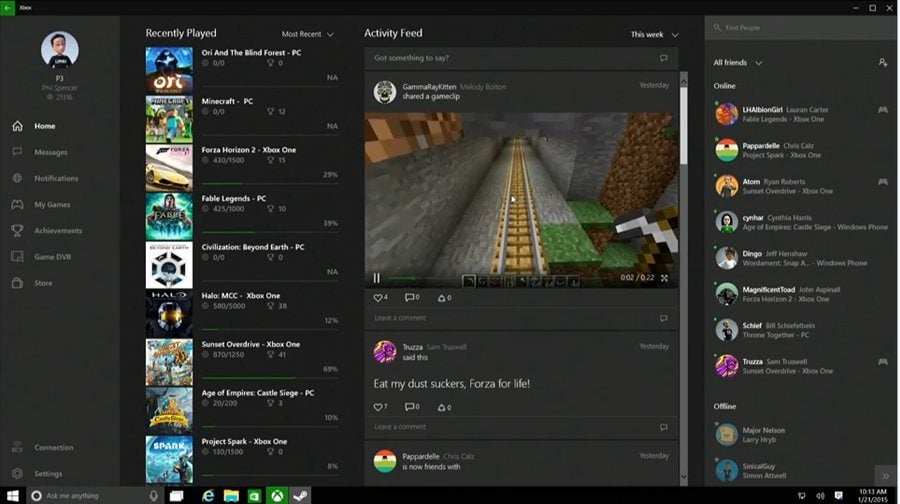Click the Got something to say field
Image resolution: width=900 pixels, height=504 pixels.
coord(521,58)
